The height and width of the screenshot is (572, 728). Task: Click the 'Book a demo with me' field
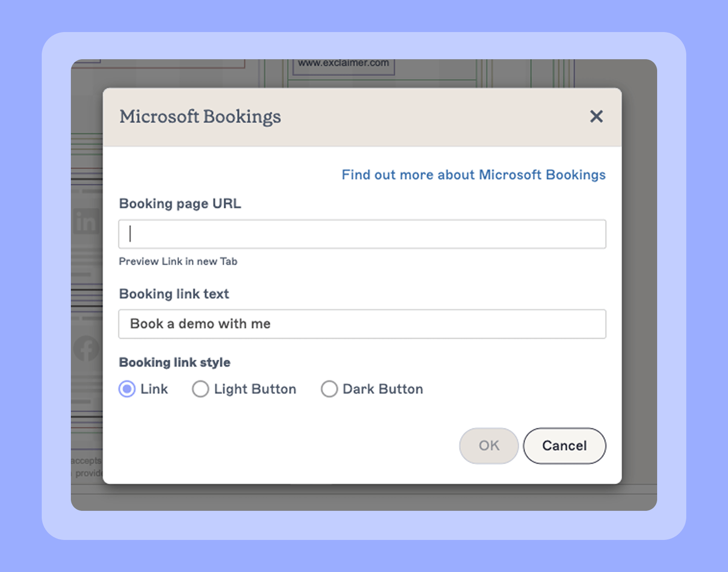click(362, 324)
